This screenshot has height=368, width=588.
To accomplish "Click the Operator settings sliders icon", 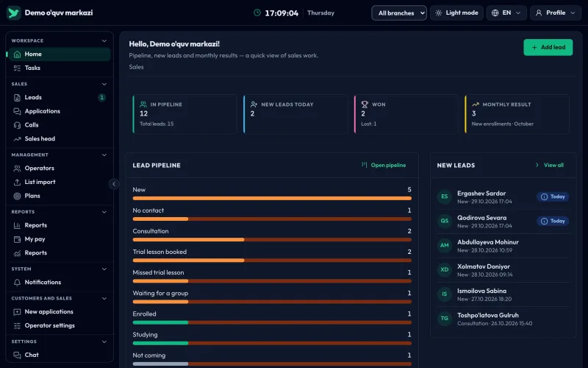I will click(17, 325).
